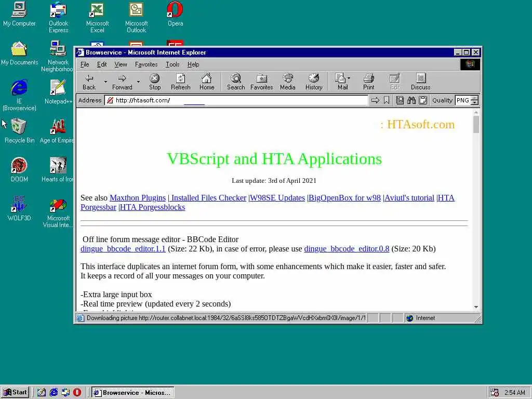Click the http://htasoft.com/ address field
The width and height of the screenshot is (532, 399).
(236, 100)
